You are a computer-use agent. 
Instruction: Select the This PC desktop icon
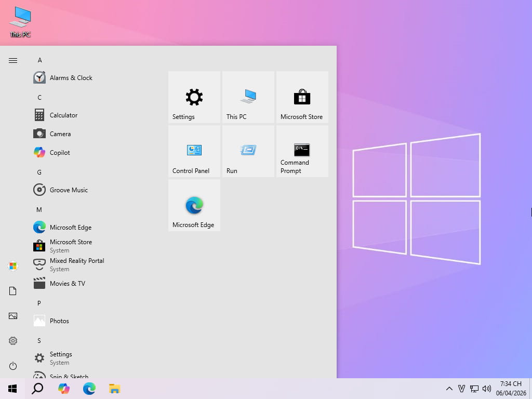[x=20, y=22]
